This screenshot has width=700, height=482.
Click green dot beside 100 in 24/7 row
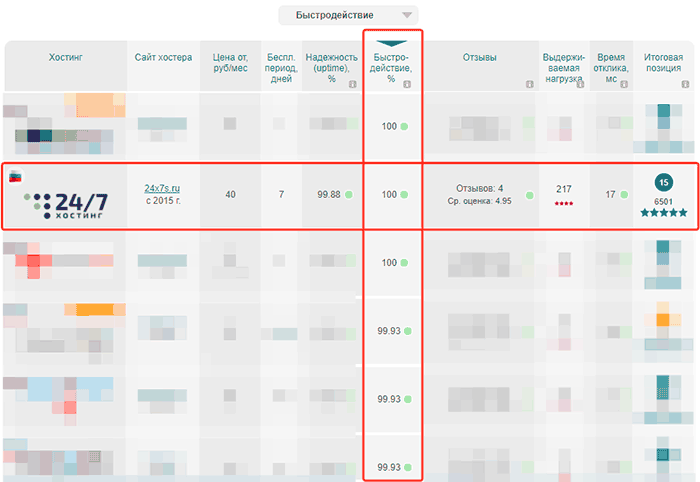(404, 195)
